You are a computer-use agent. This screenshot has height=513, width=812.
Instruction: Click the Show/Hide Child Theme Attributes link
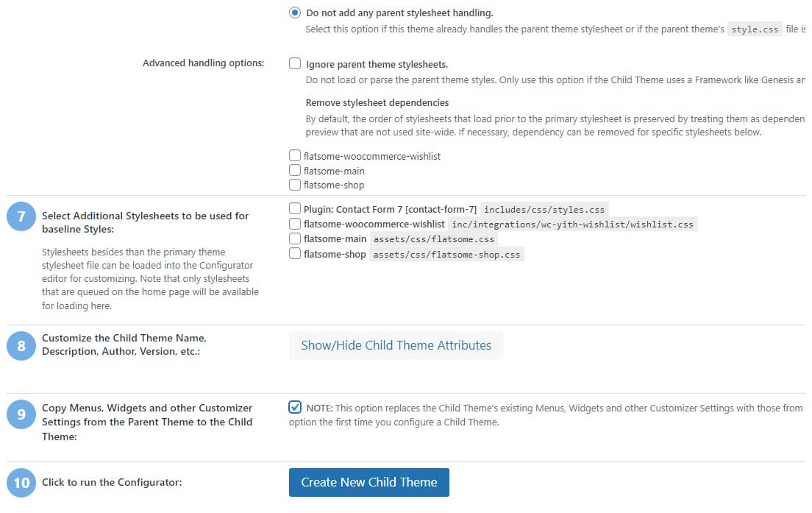(x=396, y=344)
